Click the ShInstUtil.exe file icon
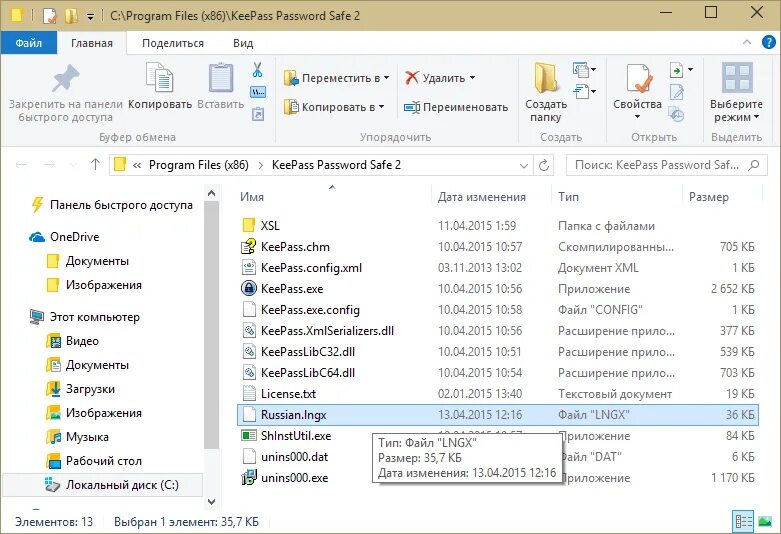 click(x=249, y=435)
